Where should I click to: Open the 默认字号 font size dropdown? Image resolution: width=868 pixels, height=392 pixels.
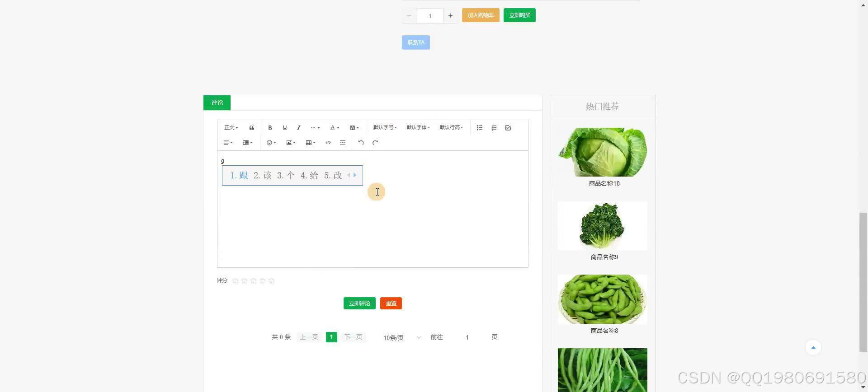(x=385, y=128)
